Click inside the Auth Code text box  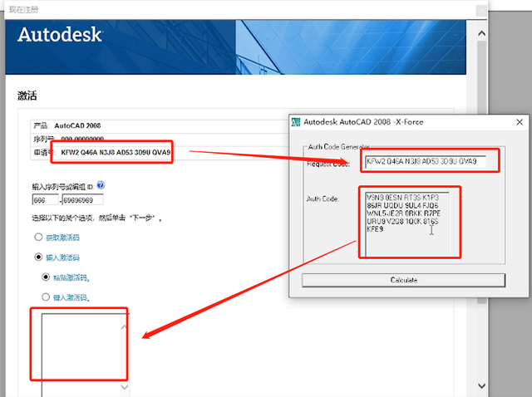[x=407, y=224]
